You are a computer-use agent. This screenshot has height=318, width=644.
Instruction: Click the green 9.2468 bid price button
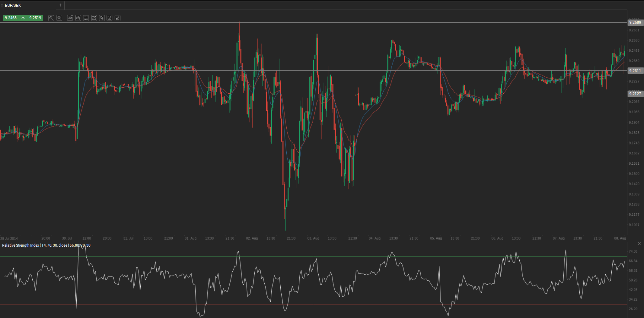(11, 18)
